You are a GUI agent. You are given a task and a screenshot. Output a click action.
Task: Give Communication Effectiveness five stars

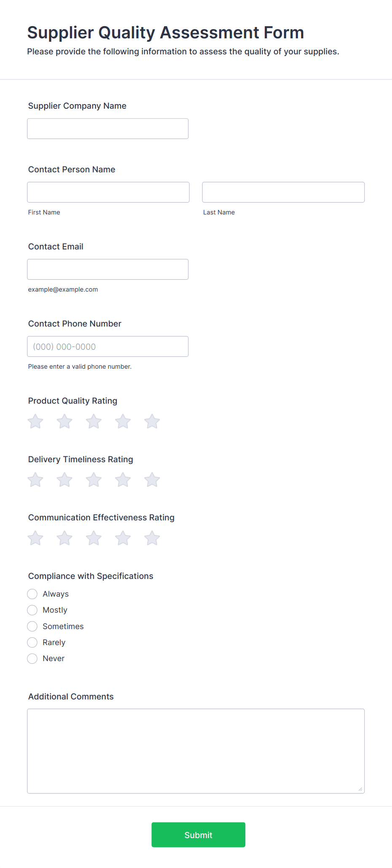[x=152, y=538]
